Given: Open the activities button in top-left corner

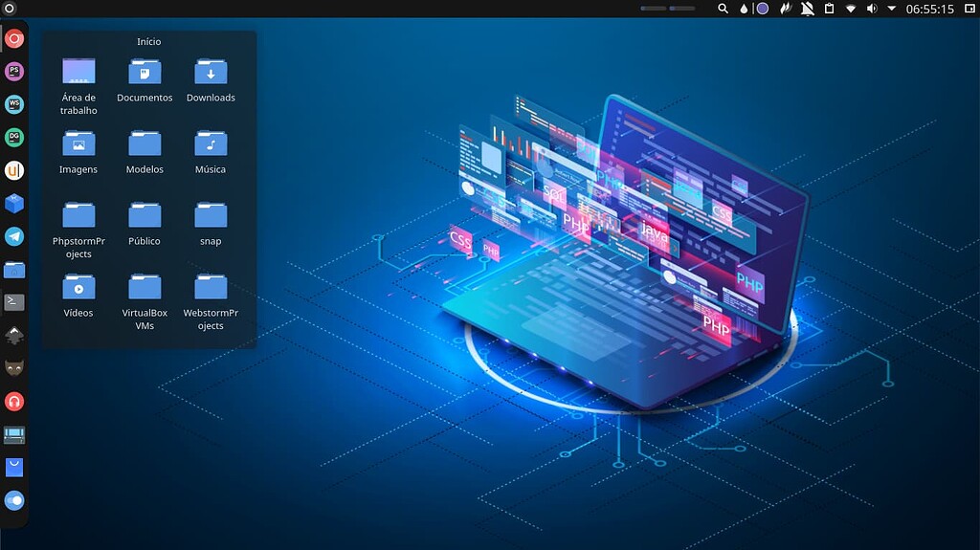Looking at the screenshot, I should (x=9, y=9).
